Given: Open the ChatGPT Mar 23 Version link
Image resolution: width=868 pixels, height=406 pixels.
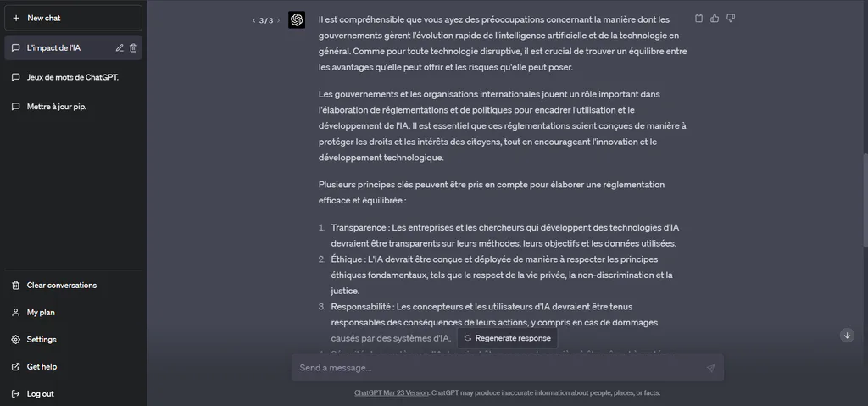Looking at the screenshot, I should [x=392, y=393].
